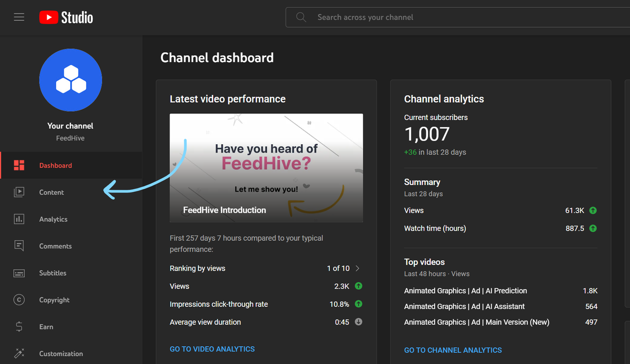Click GO TO CHANNEL ANALYTICS
The height and width of the screenshot is (364, 630).
(x=453, y=350)
